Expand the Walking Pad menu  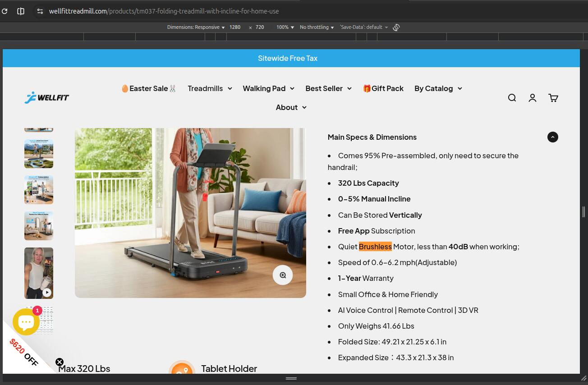[268, 88]
